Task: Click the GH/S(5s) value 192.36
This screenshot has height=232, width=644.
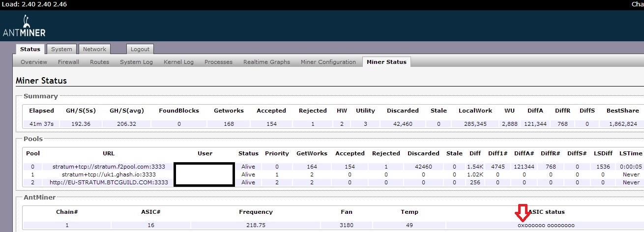Action: [x=81, y=124]
